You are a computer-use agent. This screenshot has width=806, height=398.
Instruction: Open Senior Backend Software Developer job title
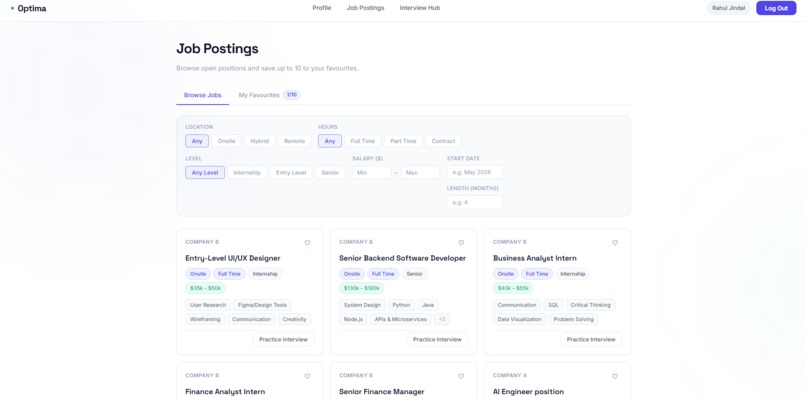402,258
